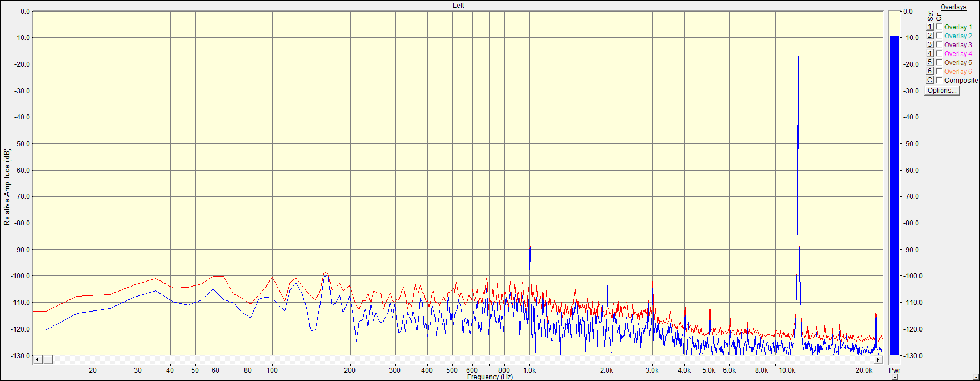The image size is (980, 381).
Task: Click the Overlay 1 green label
Action: pos(958,27)
